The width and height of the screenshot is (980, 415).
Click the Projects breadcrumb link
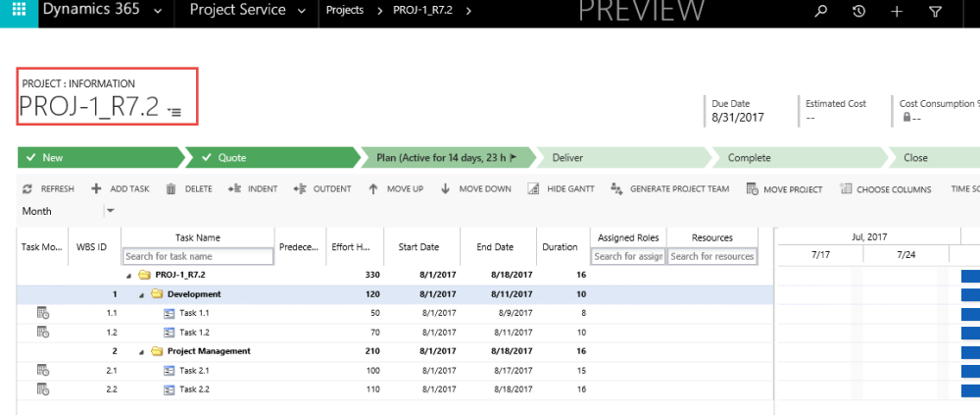coord(345,11)
